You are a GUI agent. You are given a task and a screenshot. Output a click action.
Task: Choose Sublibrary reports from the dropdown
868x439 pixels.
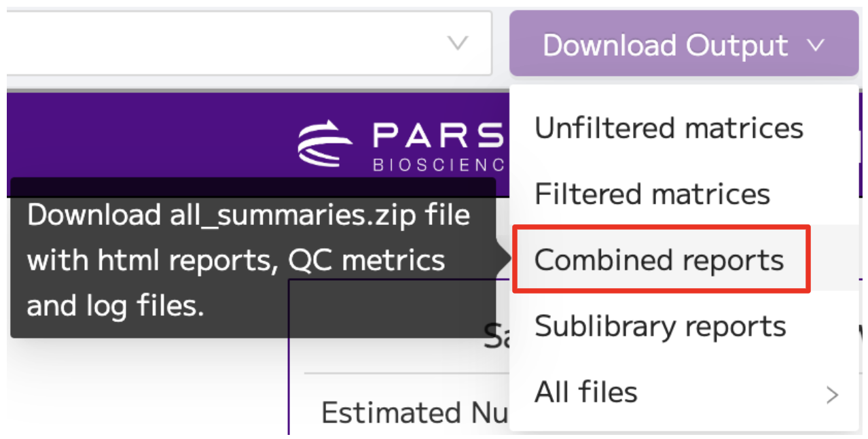click(x=660, y=326)
